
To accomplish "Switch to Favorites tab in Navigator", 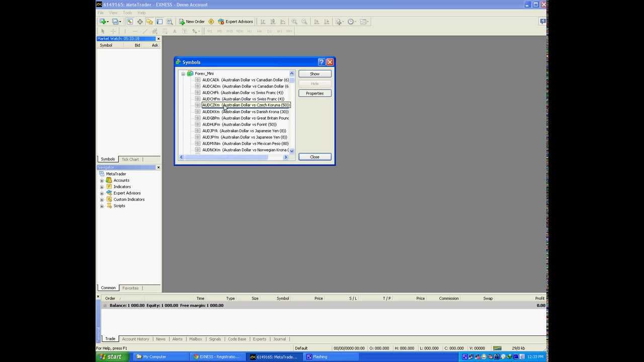I will [x=130, y=288].
